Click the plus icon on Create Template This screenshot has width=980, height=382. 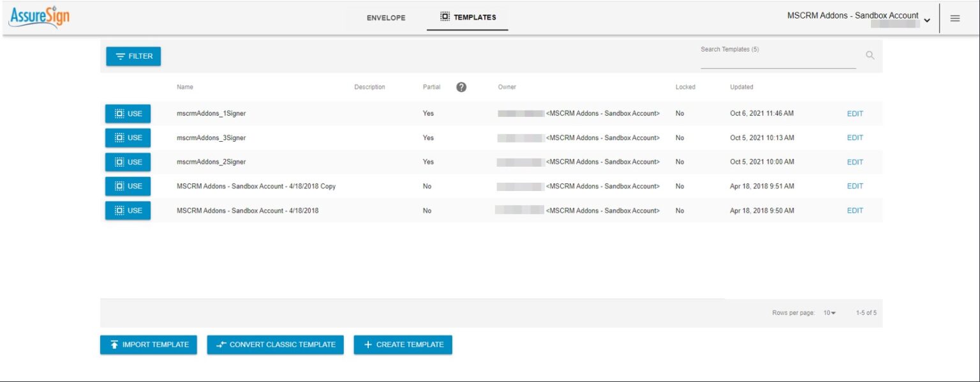click(x=367, y=344)
